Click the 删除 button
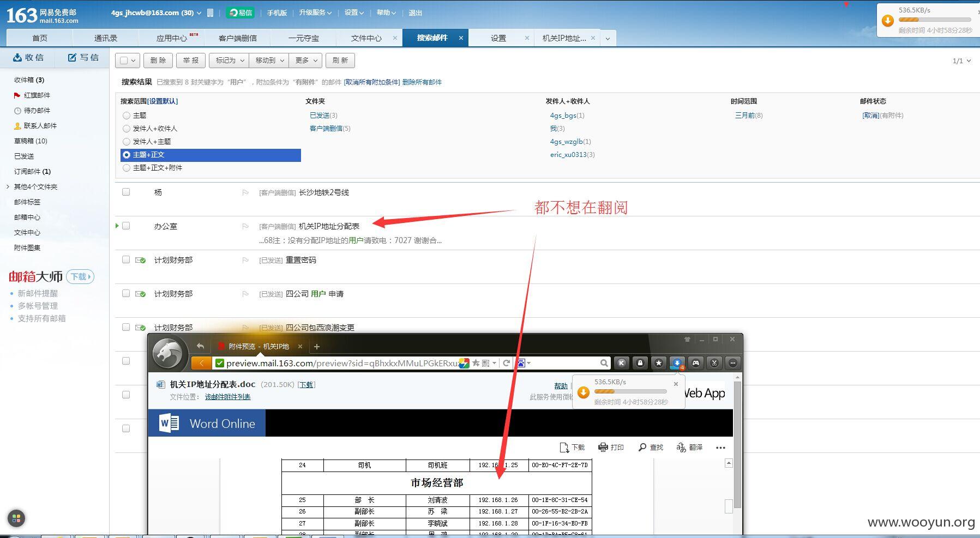 tap(158, 61)
